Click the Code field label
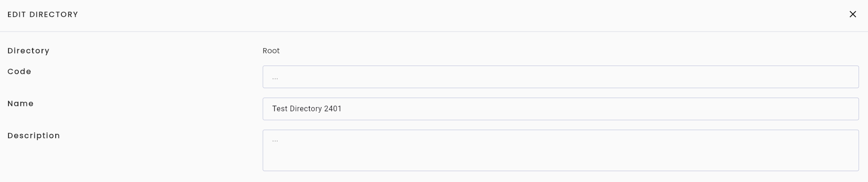The height and width of the screenshot is (182, 868). click(19, 71)
